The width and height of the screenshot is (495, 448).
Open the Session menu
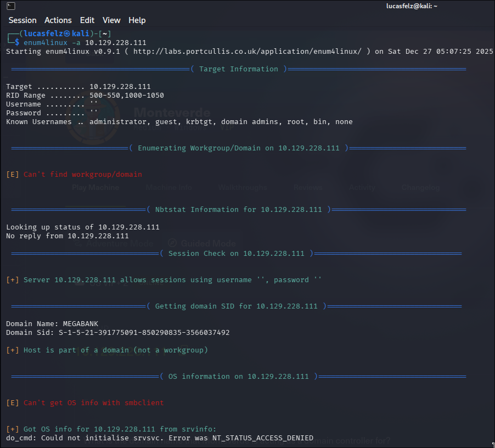[22, 20]
